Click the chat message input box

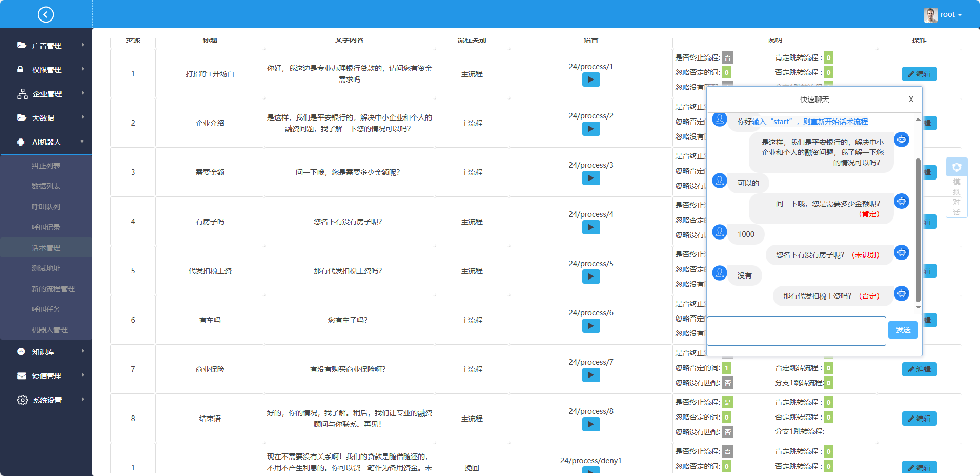point(796,331)
